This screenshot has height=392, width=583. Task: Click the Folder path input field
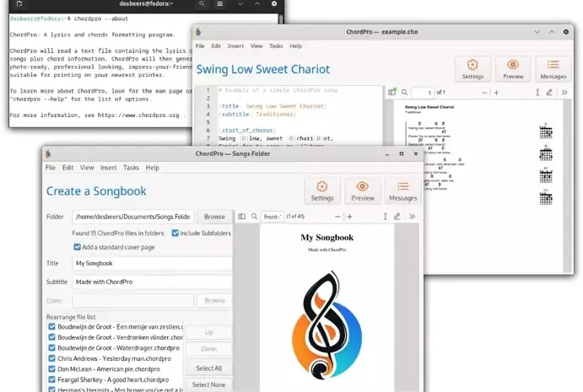pyautogui.click(x=132, y=217)
